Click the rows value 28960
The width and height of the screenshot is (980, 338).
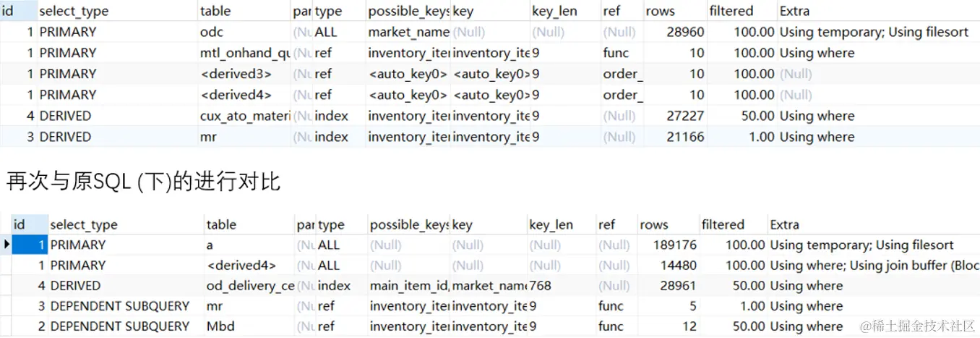(684, 32)
